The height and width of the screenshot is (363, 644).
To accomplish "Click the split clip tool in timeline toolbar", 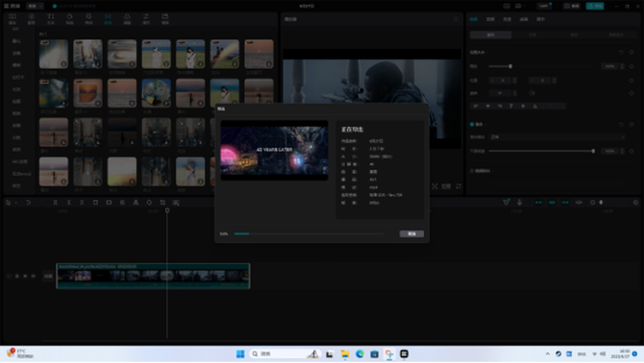I will pyautogui.click(x=55, y=203).
